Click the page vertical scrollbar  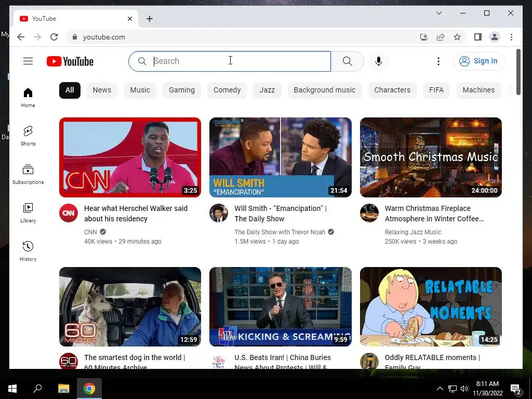518,72
